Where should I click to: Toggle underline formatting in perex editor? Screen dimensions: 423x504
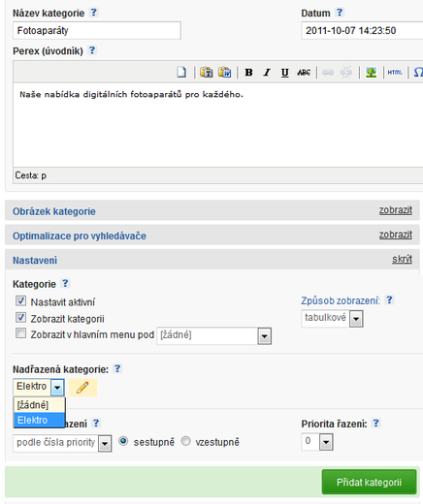click(x=285, y=73)
